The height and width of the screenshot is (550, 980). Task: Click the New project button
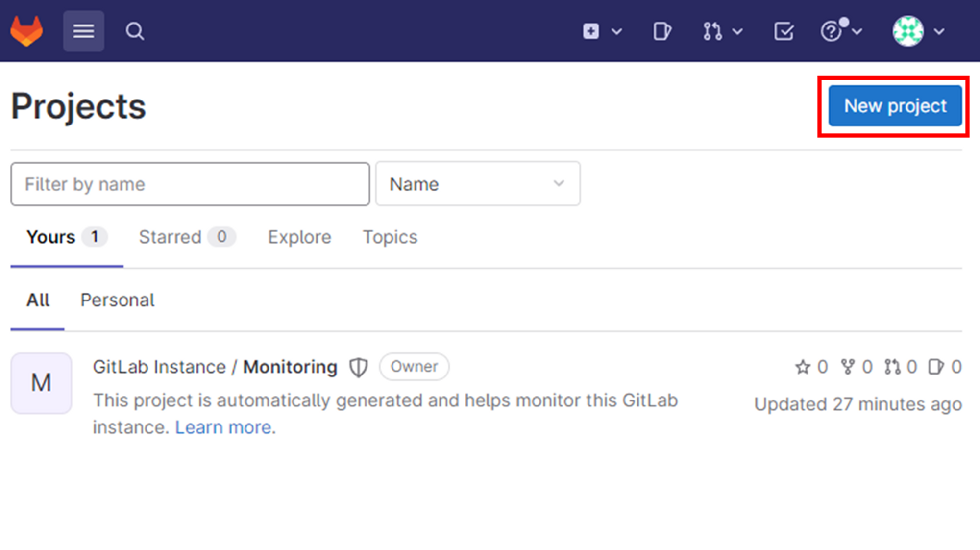[895, 106]
